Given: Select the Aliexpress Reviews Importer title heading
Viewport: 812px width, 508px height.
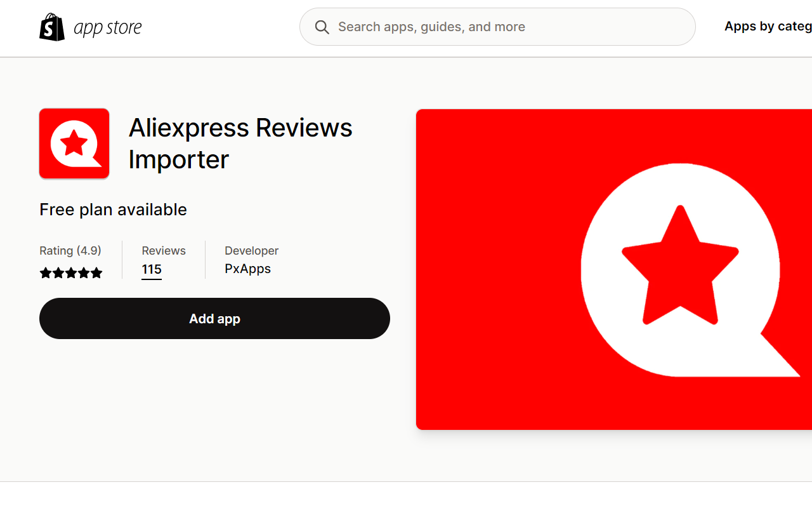Looking at the screenshot, I should tap(241, 144).
